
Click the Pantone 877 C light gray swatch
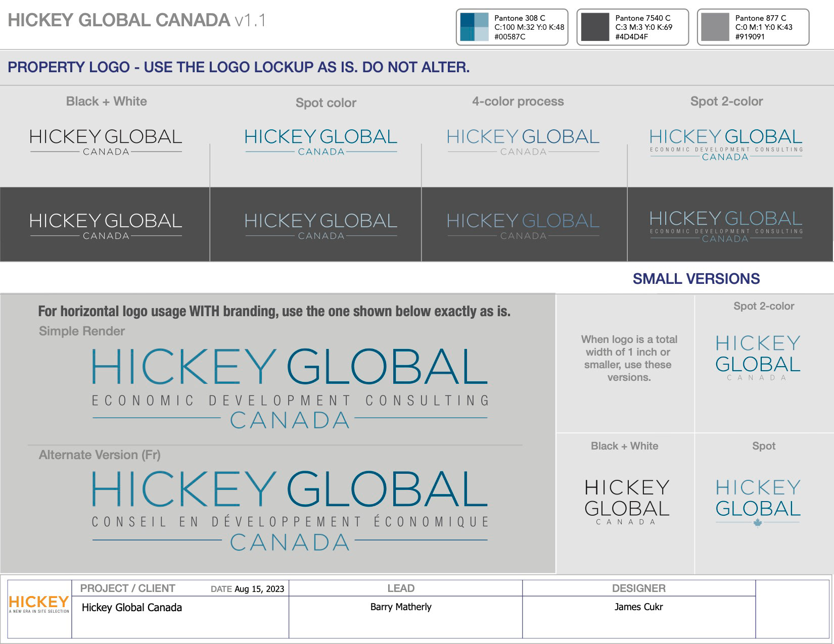[x=715, y=27]
